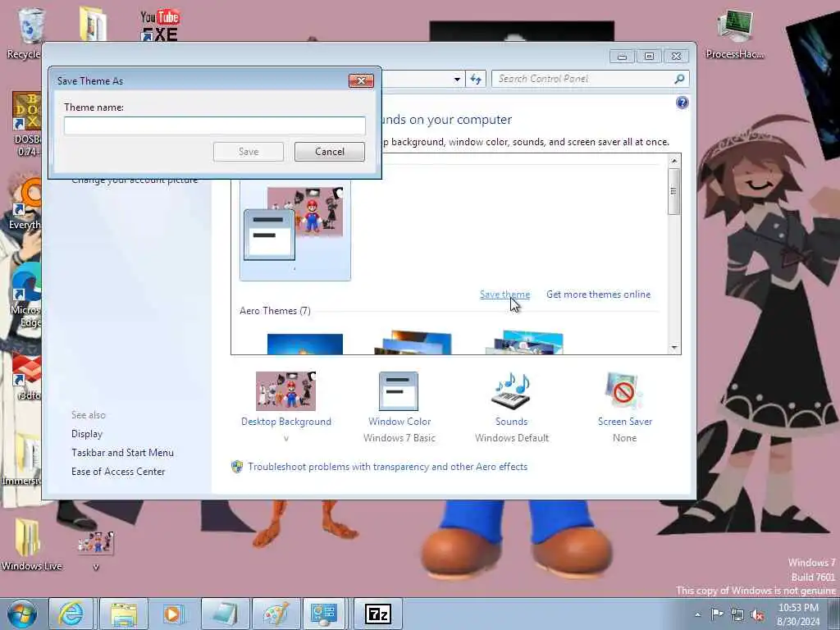Screen dimensions: 840x630
Task: Open 7-Zip from the taskbar
Action: (377, 614)
